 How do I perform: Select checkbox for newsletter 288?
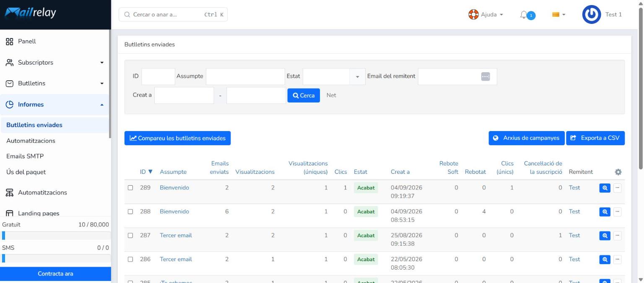pyautogui.click(x=130, y=212)
